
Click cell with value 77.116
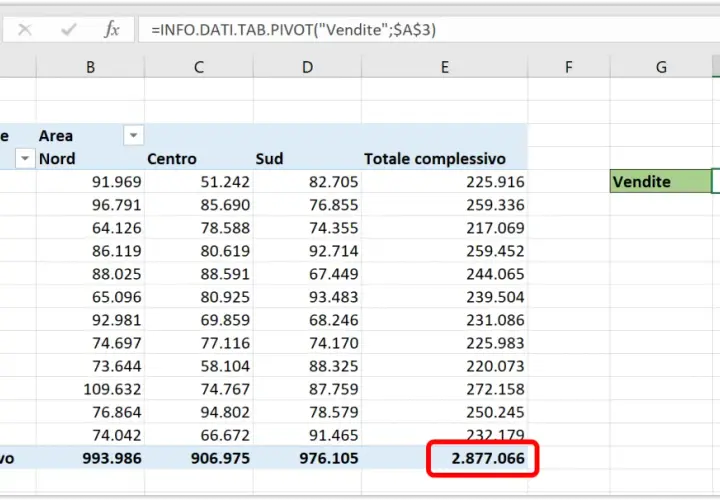pos(199,343)
